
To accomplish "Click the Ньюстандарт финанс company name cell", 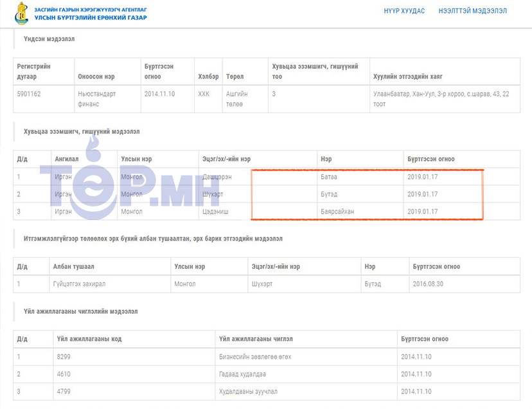I will [95, 98].
